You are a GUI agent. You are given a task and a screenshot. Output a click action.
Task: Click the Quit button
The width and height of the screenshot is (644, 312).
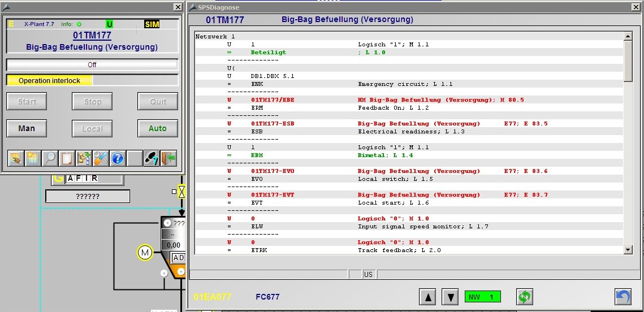(x=158, y=101)
